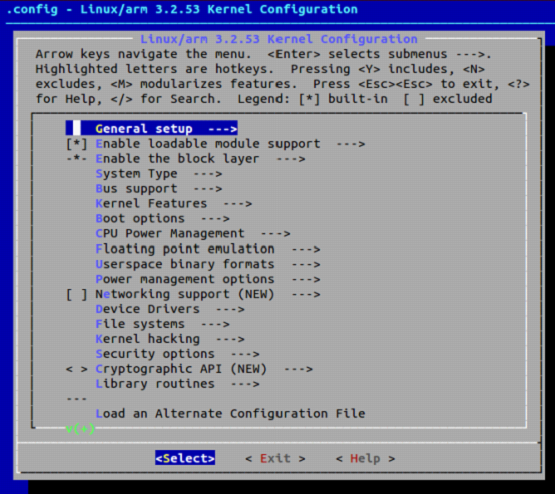Open Boot options submenu
Viewport: 555px width, 494px height.
(x=162, y=218)
